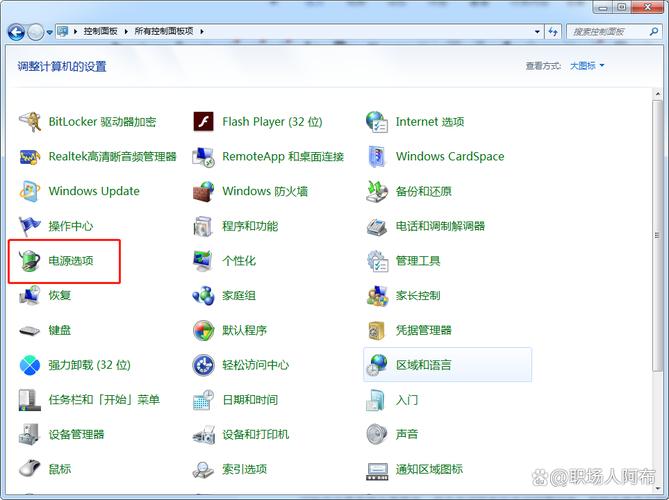Open the 大图标 view mode dropdown
Image resolution: width=669 pixels, height=500 pixels.
click(x=587, y=66)
